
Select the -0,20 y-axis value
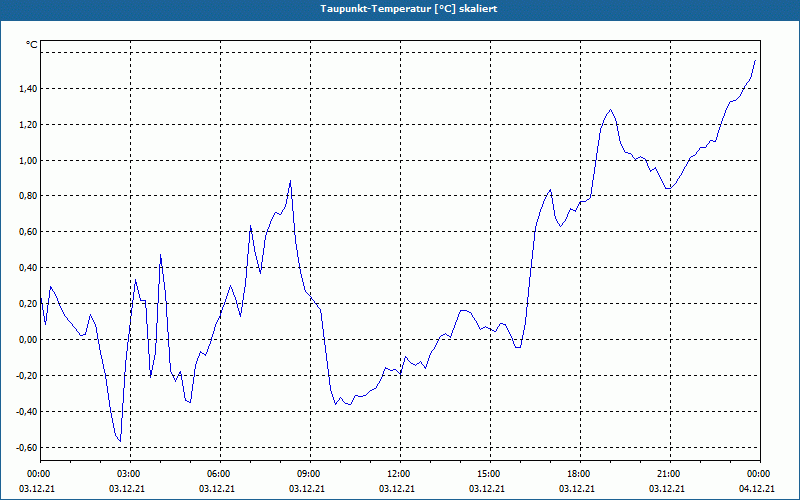[x=26, y=376]
